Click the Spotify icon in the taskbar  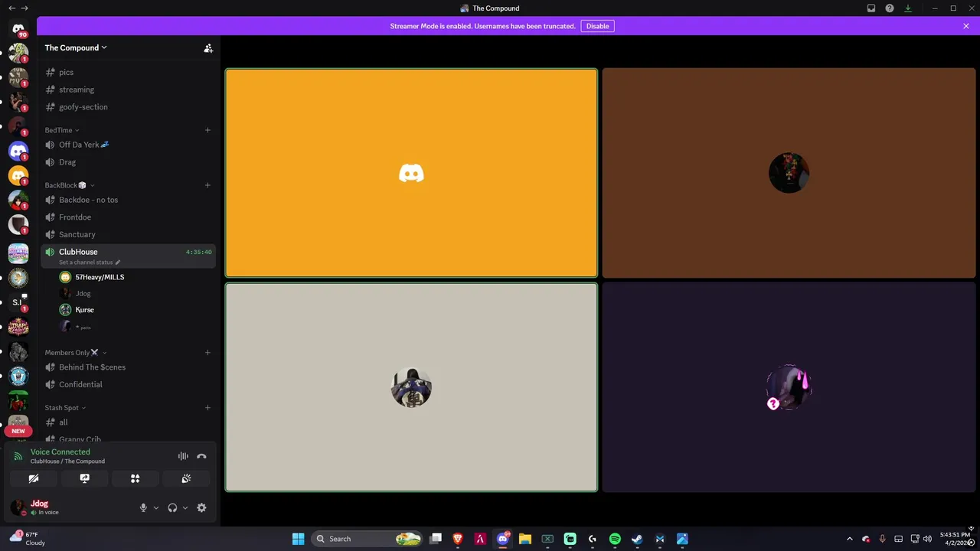pos(615,539)
